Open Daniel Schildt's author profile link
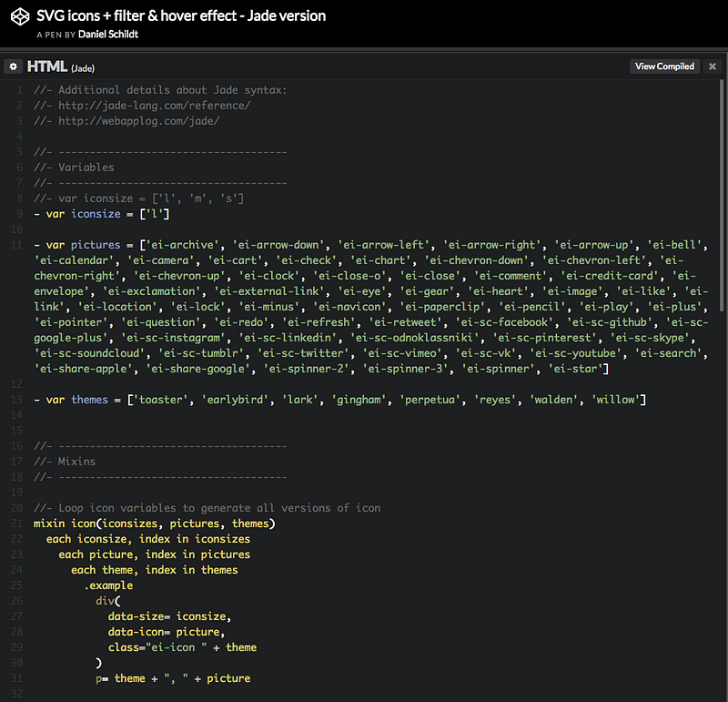This screenshot has height=702, width=728. (x=108, y=35)
